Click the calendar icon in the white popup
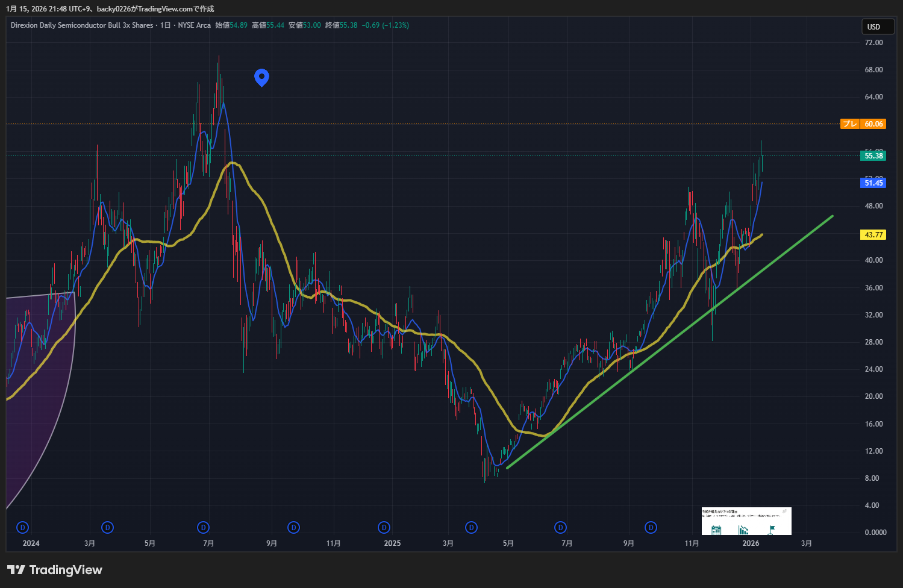Viewport: 903px width, 588px height. pos(716,530)
